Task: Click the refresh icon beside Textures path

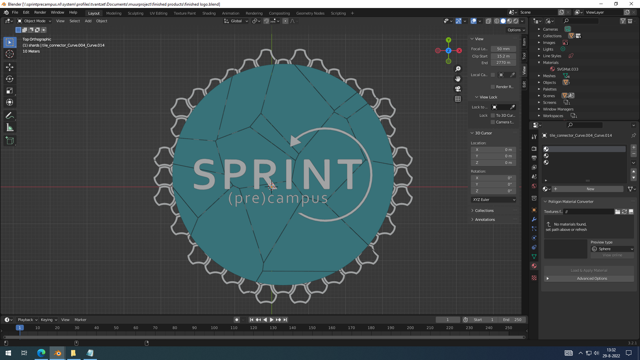Action: click(x=624, y=211)
